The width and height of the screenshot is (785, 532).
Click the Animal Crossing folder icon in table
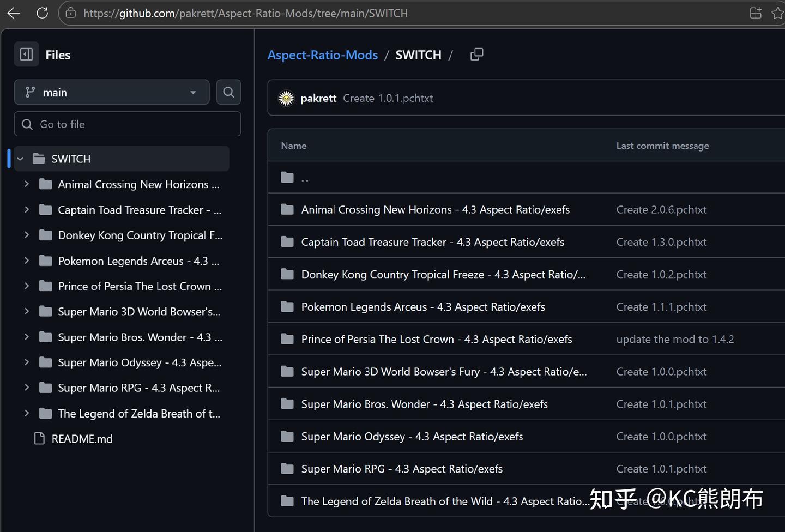click(287, 210)
